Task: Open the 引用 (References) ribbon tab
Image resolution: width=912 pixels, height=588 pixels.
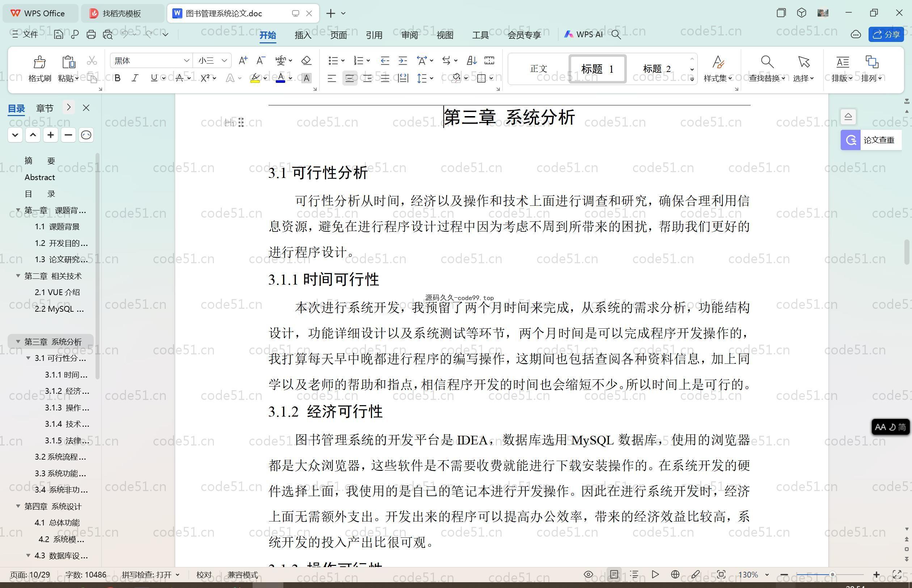Action: 374,35
